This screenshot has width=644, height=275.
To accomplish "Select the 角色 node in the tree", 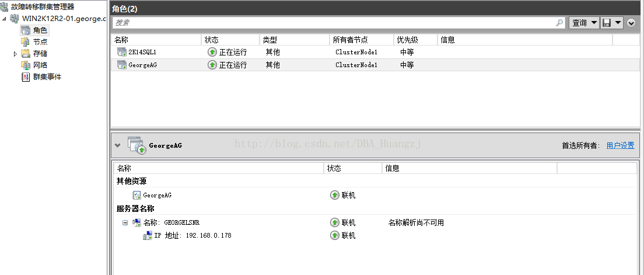I will pos(40,30).
